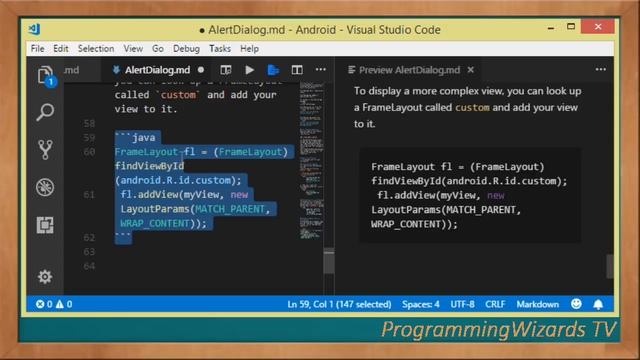The height and width of the screenshot is (360, 640).
Task: Open notifications bell in status bar
Action: (598, 304)
